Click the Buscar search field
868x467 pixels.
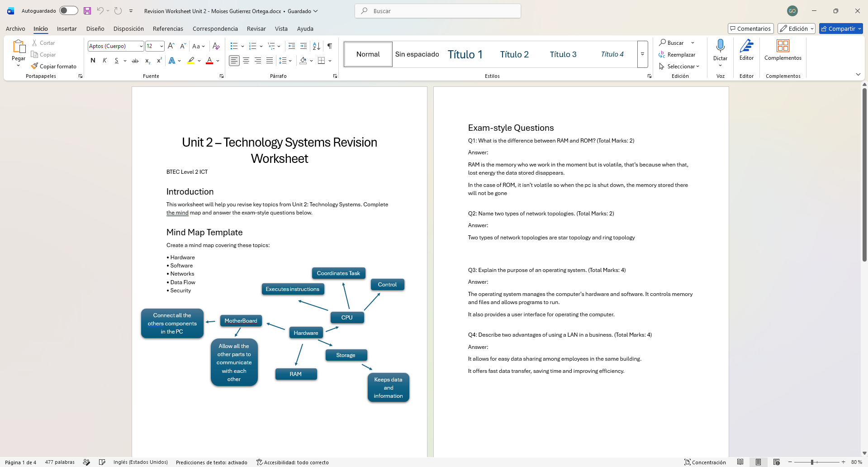point(438,11)
